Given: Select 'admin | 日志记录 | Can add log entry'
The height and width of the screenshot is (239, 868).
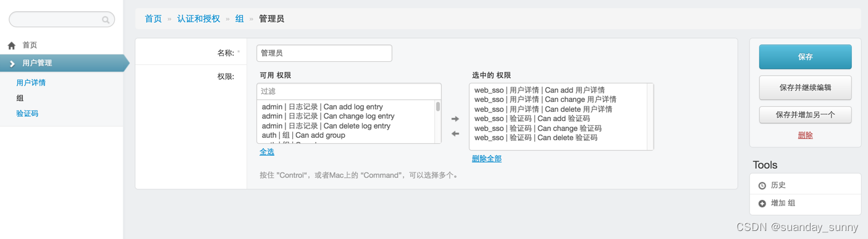Looking at the screenshot, I should point(322,107).
